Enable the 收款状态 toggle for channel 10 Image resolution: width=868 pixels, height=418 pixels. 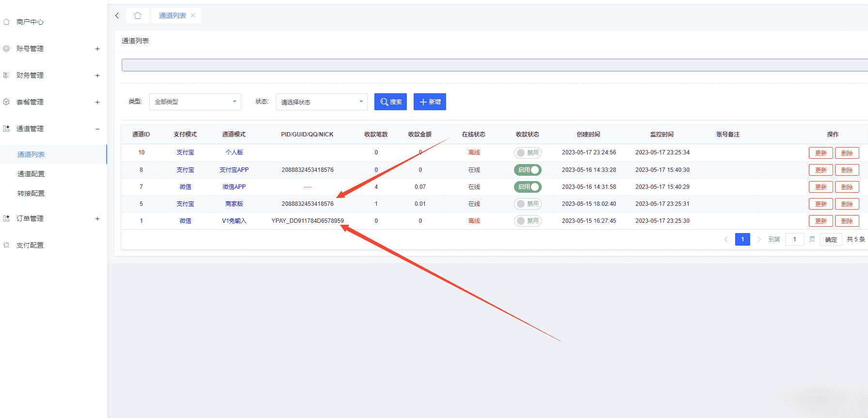(528, 153)
